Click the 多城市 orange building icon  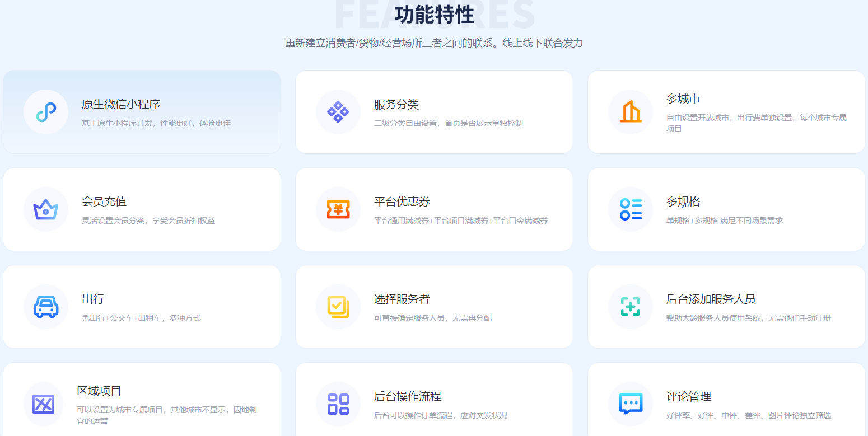click(631, 112)
